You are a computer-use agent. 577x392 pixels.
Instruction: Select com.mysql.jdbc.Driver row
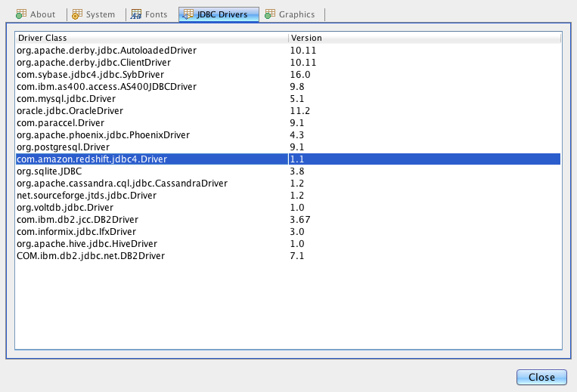[288, 99]
